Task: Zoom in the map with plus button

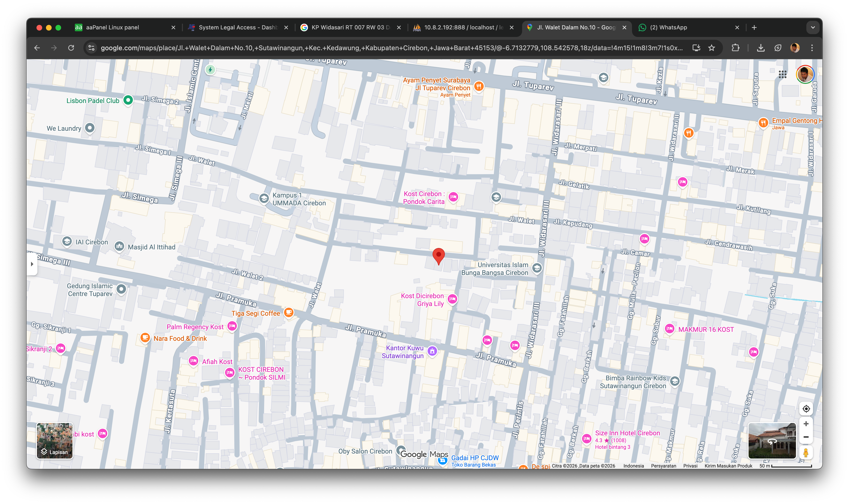Action: [806, 423]
